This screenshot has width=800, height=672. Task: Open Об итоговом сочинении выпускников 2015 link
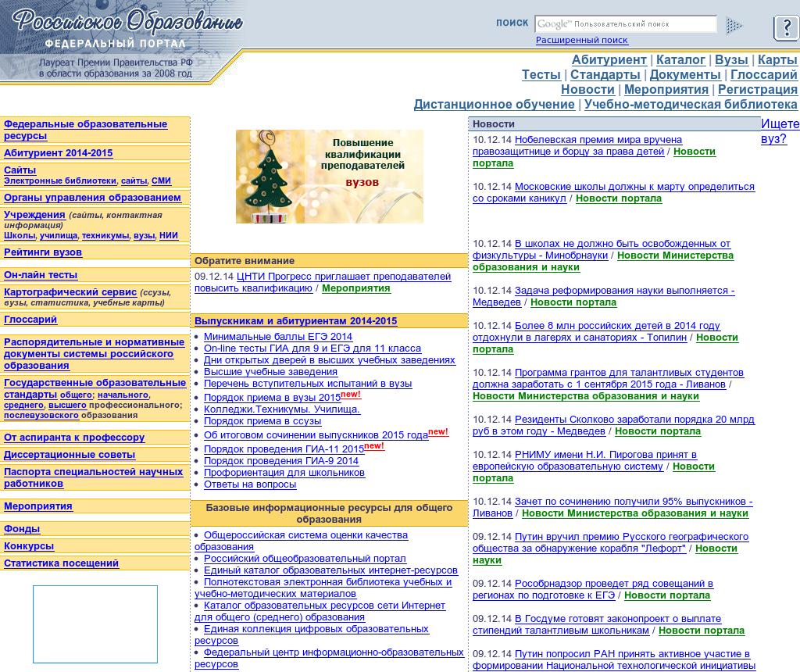click(316, 435)
